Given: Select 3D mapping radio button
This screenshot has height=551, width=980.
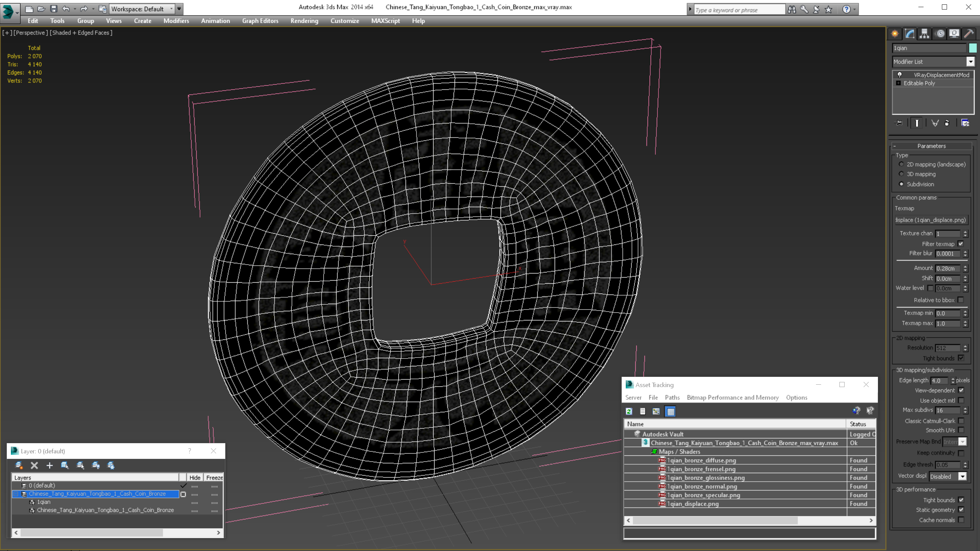Looking at the screenshot, I should click(x=901, y=174).
